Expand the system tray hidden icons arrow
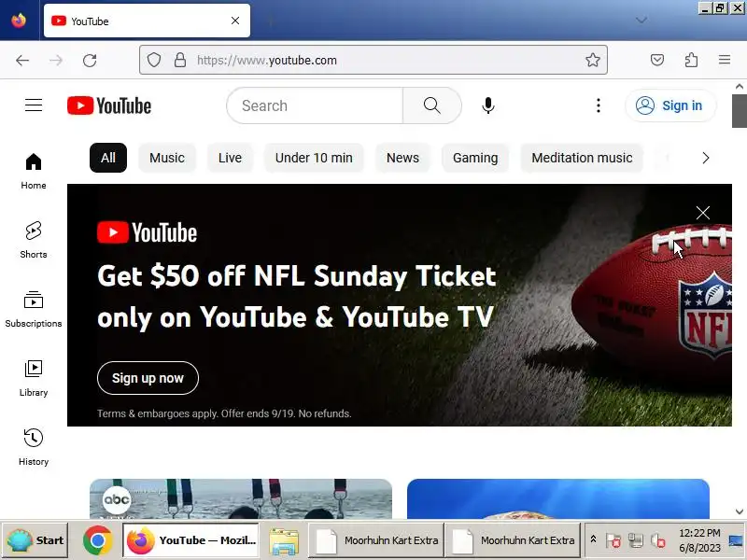The height and width of the screenshot is (560, 747). pyautogui.click(x=593, y=539)
